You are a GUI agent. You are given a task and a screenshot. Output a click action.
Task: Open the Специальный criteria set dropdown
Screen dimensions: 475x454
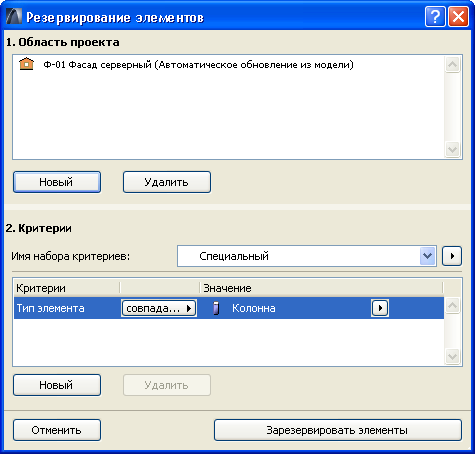307,256
